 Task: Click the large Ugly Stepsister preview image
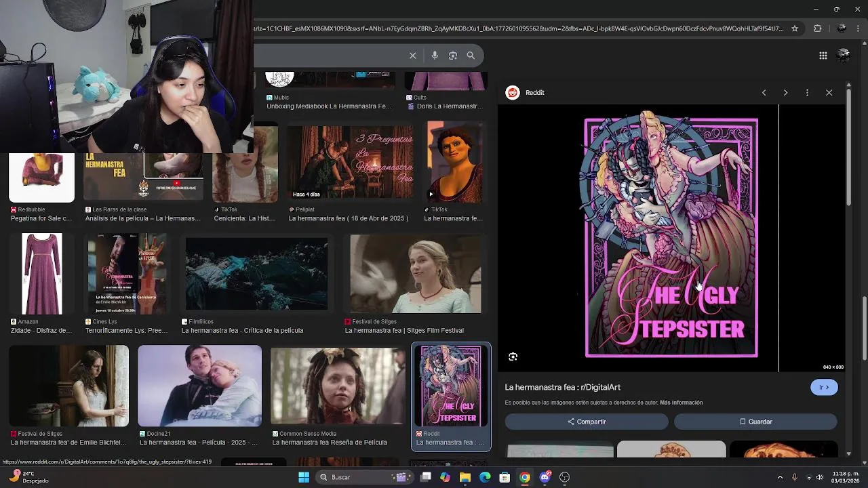pos(671,237)
